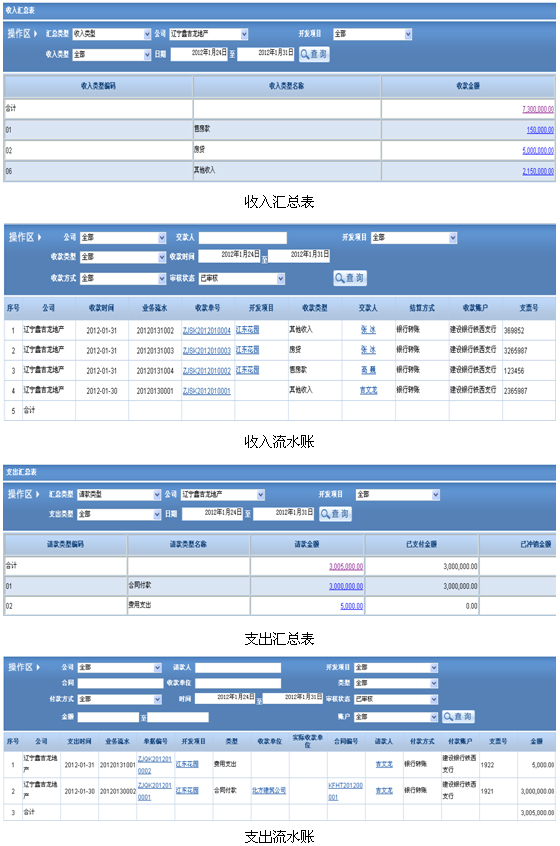Open the 3,005,000.00 total 请款金额 link
Viewport: 560px width, 846px height.
coord(346,567)
